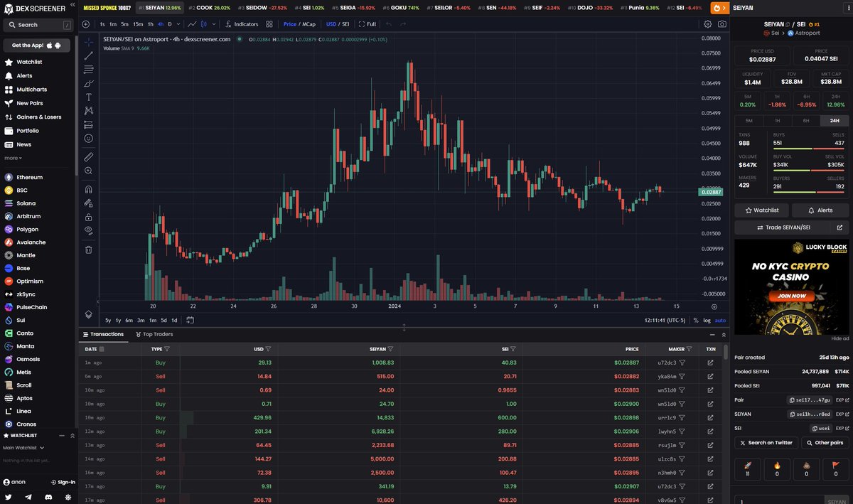
Task: Click the undo arrow in chart toolbar
Action: pyautogui.click(x=389, y=24)
